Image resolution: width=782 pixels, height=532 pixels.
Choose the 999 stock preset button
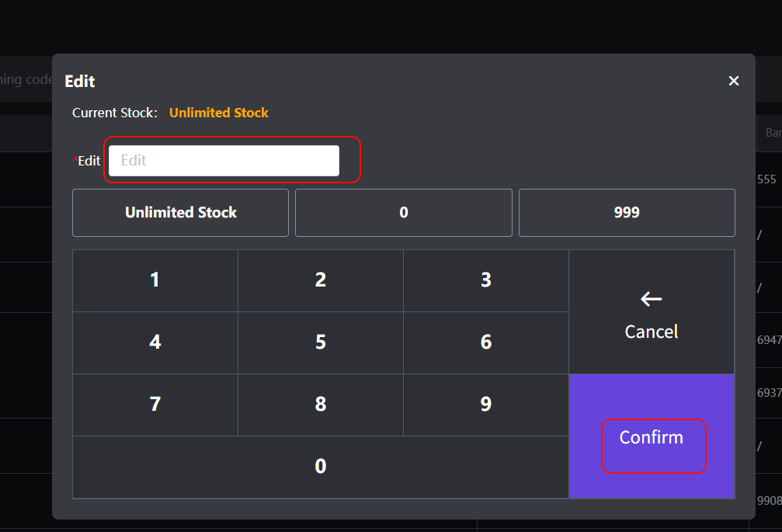[x=626, y=212]
